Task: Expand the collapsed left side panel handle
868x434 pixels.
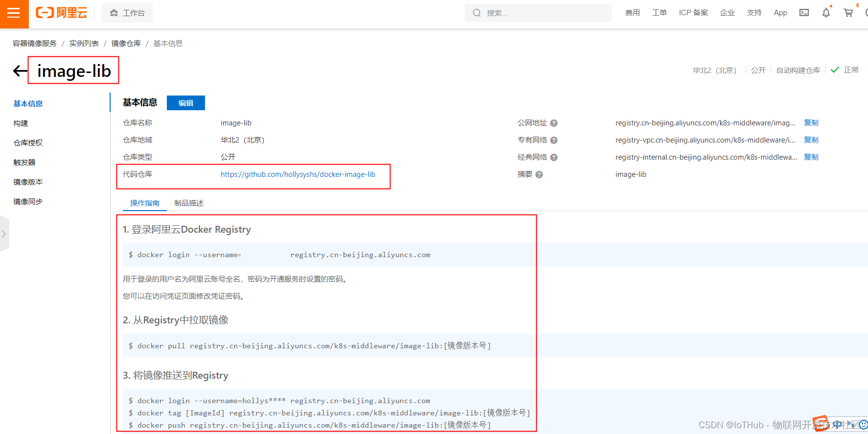Action: click(x=4, y=234)
